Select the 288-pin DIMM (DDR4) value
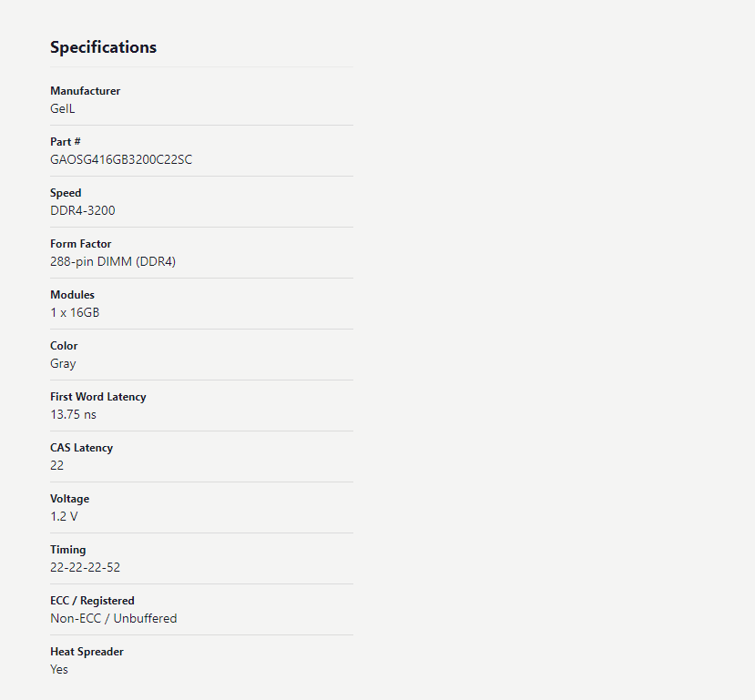The image size is (755, 700). [113, 262]
